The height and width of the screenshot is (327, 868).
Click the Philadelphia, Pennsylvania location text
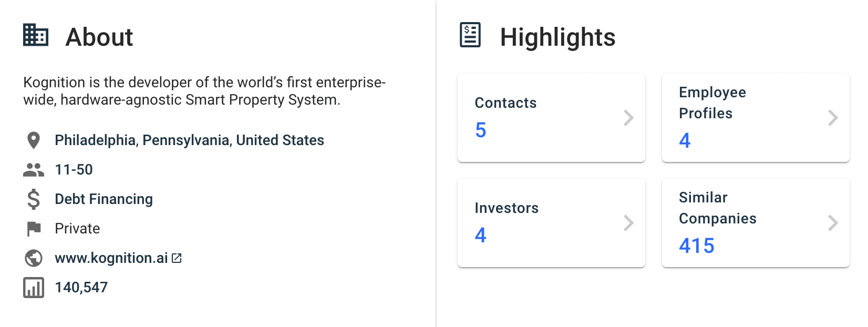tap(189, 140)
